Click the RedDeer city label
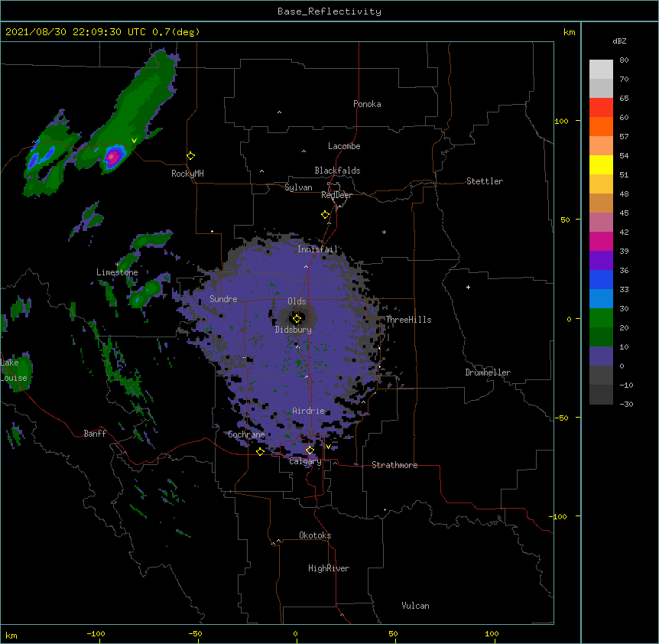The width and height of the screenshot is (659, 644). (x=336, y=195)
